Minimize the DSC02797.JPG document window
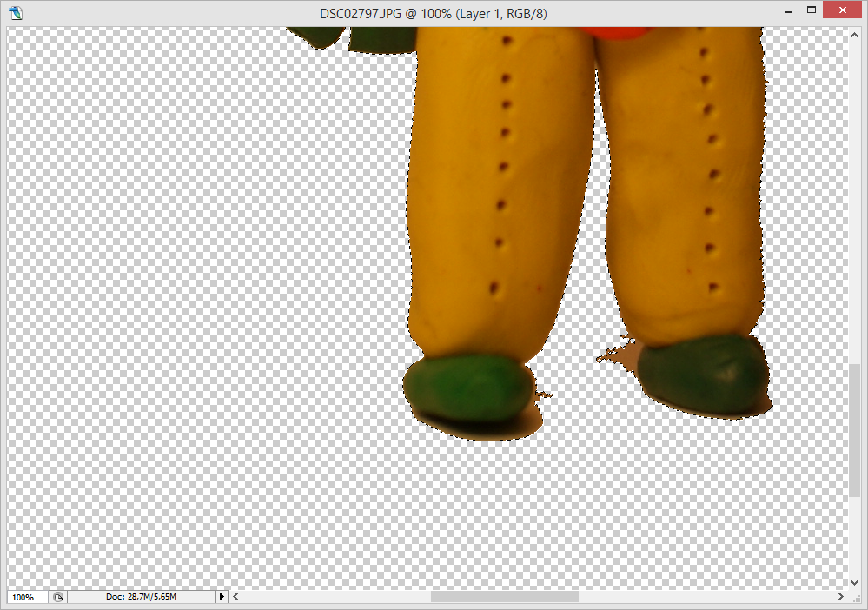868x610 pixels. pos(788,11)
